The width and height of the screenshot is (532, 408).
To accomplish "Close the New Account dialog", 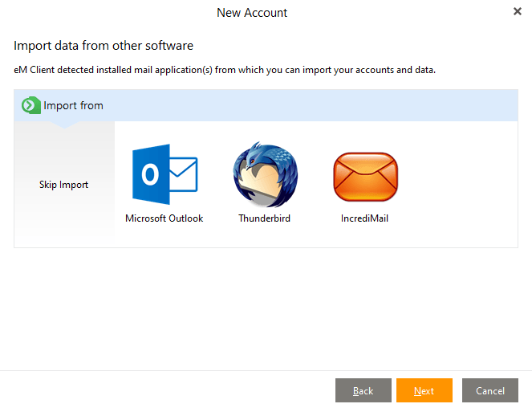I will 517,11.
